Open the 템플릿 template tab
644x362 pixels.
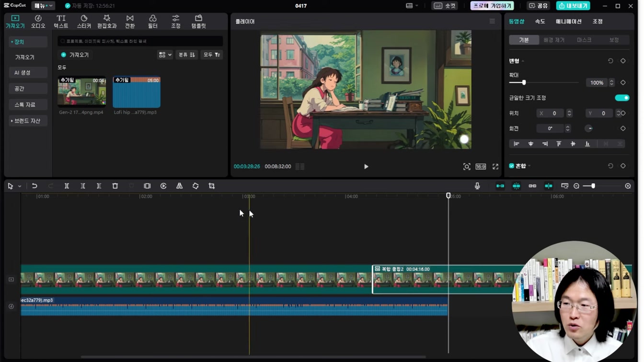point(198,22)
